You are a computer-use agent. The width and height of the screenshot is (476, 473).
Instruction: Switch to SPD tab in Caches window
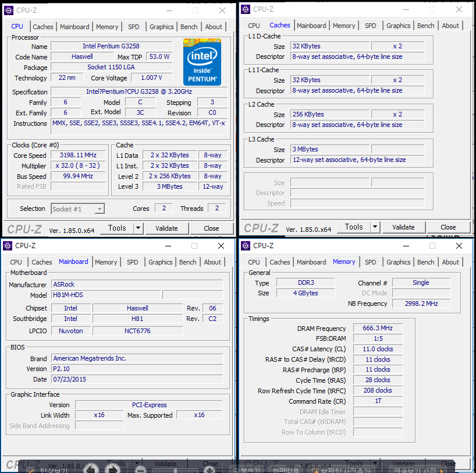click(370, 26)
